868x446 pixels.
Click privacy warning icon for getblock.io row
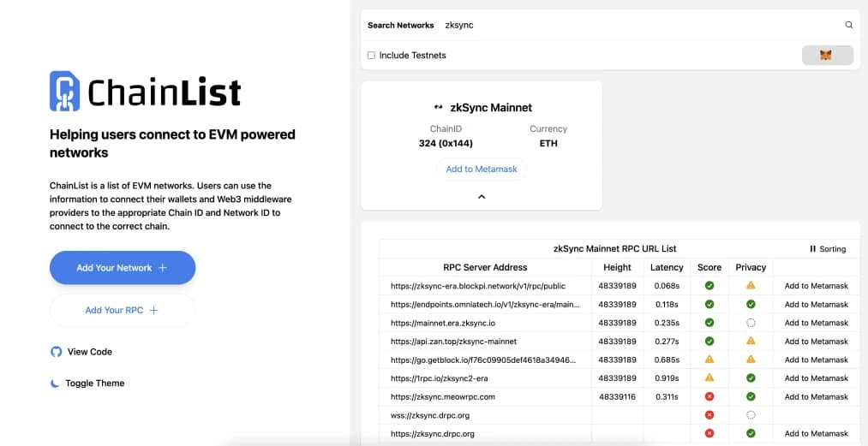pyautogui.click(x=751, y=360)
